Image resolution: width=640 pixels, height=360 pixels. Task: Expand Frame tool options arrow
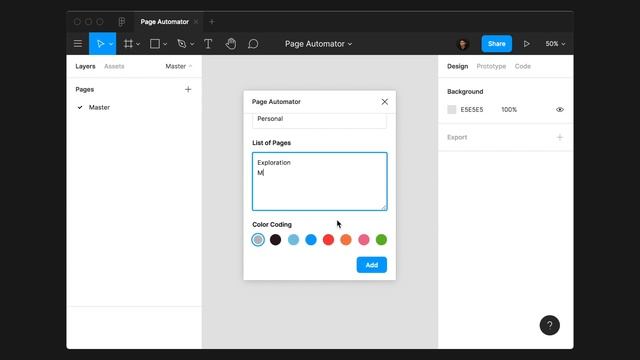tap(138, 44)
